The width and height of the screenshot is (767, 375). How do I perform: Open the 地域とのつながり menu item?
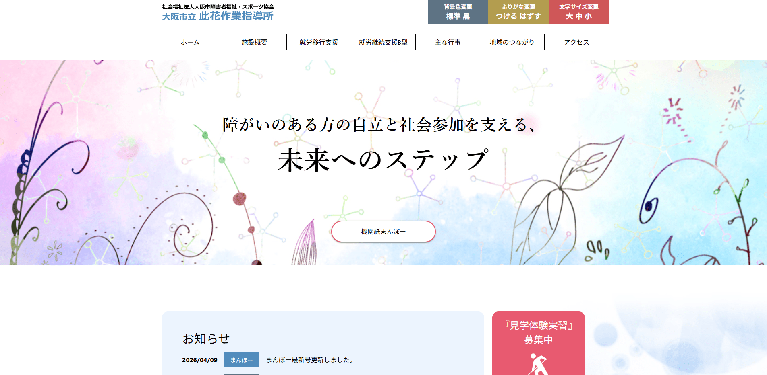click(511, 42)
